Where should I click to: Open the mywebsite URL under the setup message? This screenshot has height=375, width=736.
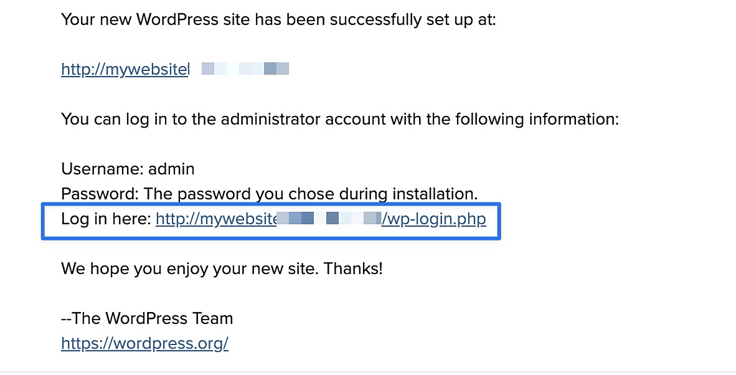(125, 69)
